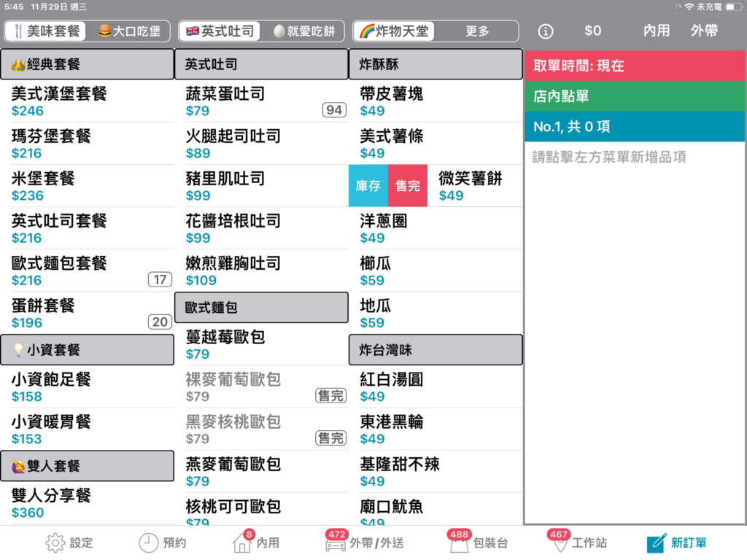The image size is (747, 560).
Task: Open the 預約 clock icon
Action: point(148,542)
